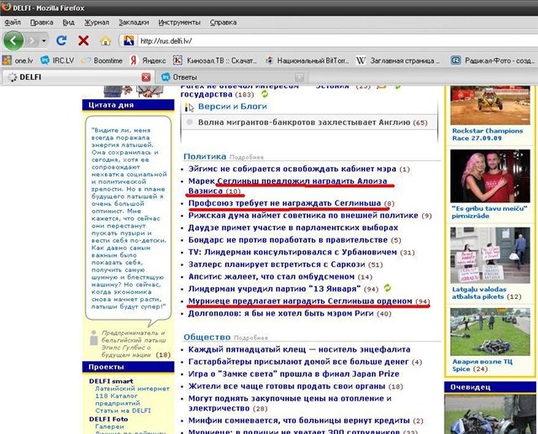Open the Общество section heading

click(x=207, y=337)
